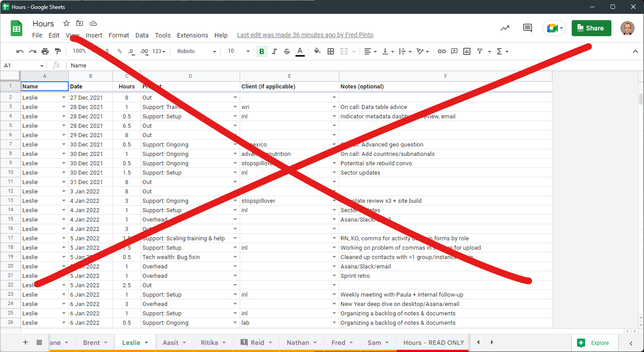Click the Google Meet call button
Screen dimensions: 644x352
(554, 28)
